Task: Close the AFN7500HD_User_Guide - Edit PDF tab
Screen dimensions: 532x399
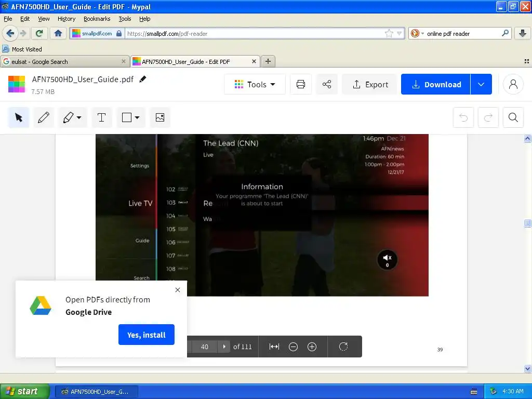Action: [254, 61]
